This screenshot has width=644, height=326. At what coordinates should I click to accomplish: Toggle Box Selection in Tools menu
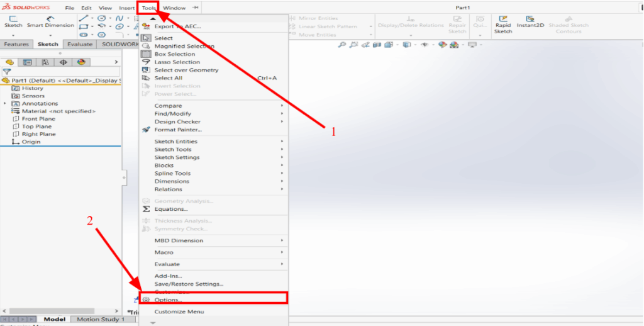pos(214,54)
